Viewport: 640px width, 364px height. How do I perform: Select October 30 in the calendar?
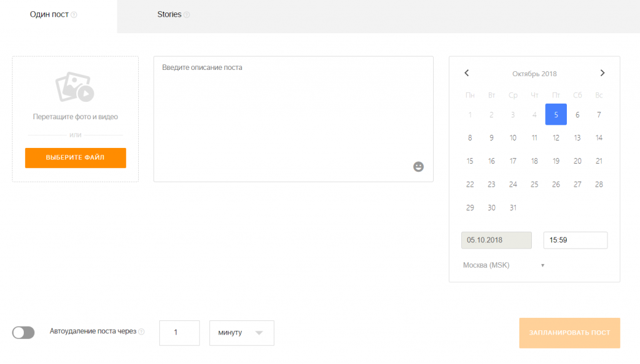click(x=491, y=207)
